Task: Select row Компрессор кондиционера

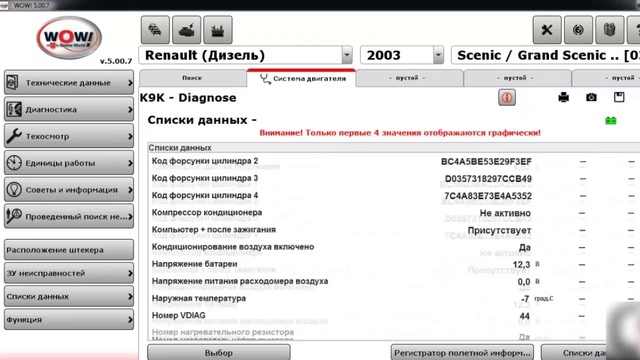Action: (394, 213)
